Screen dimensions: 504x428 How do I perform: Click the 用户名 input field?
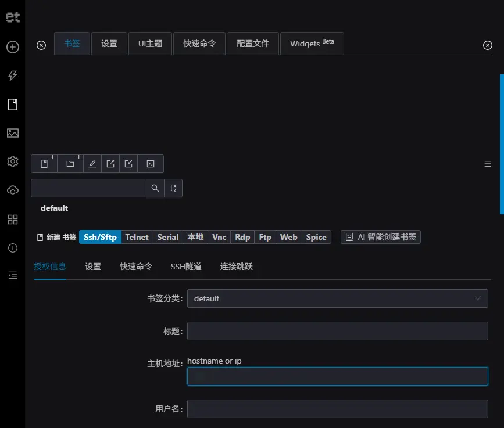[x=338, y=409]
